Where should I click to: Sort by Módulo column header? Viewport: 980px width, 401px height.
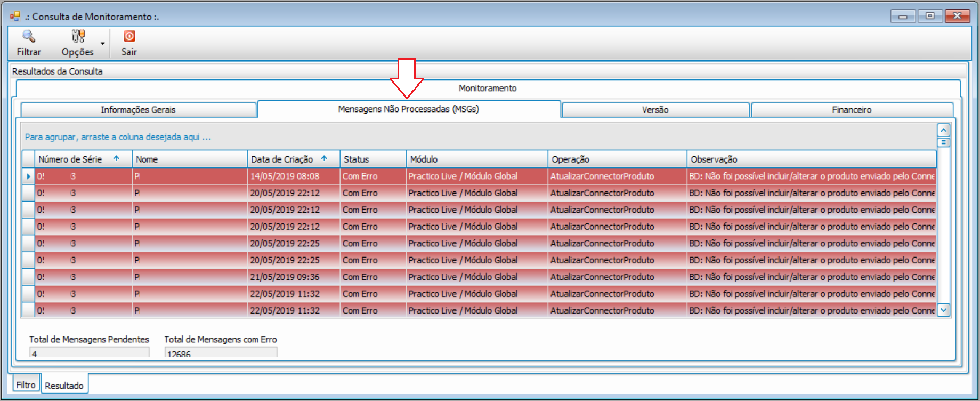pyautogui.click(x=477, y=159)
